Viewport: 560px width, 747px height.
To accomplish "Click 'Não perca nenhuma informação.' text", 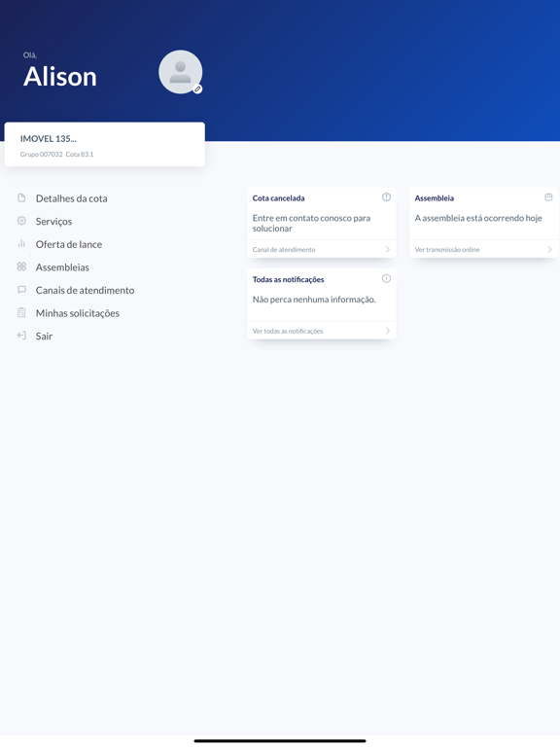I will pyautogui.click(x=314, y=300).
